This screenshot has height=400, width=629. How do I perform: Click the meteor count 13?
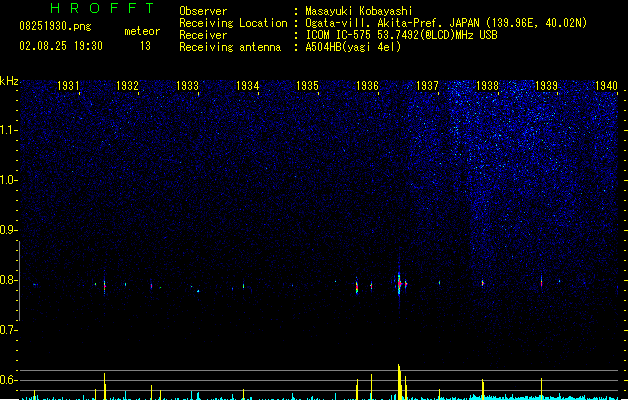[x=145, y=46]
